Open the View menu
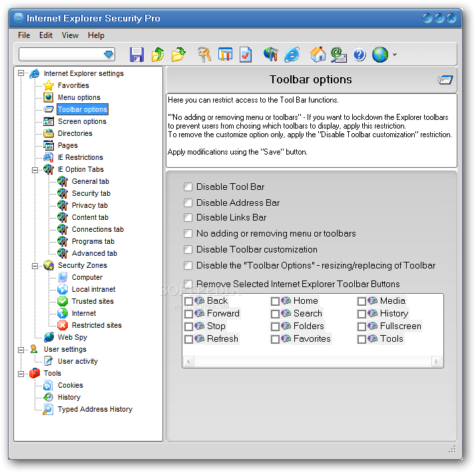Image resolution: width=476 pixels, height=473 pixels. (x=70, y=35)
